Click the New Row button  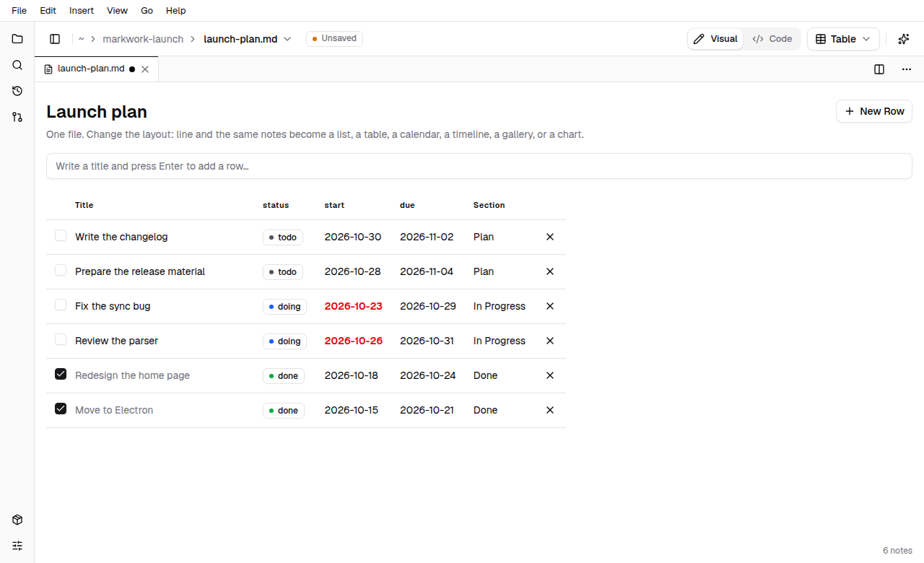(x=874, y=111)
